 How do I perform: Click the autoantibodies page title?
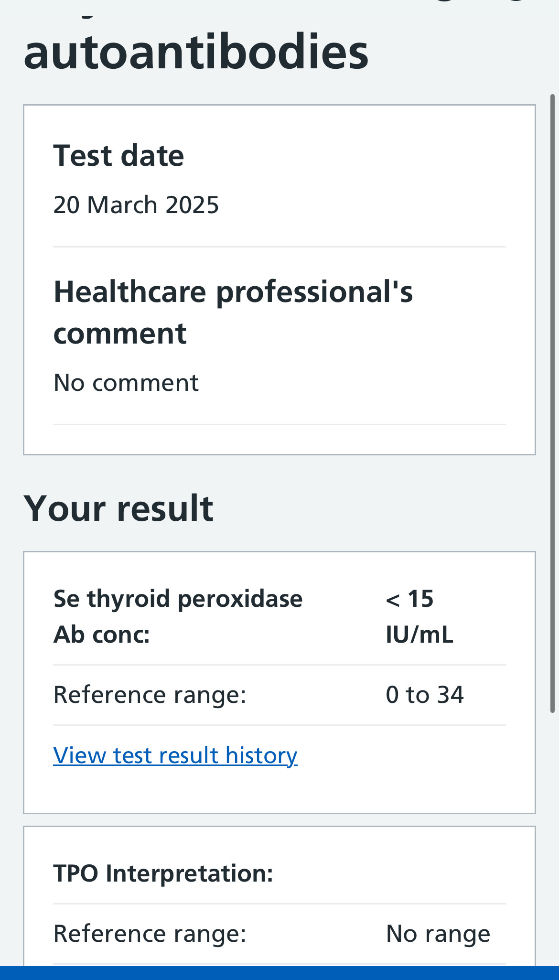pyautogui.click(x=196, y=51)
